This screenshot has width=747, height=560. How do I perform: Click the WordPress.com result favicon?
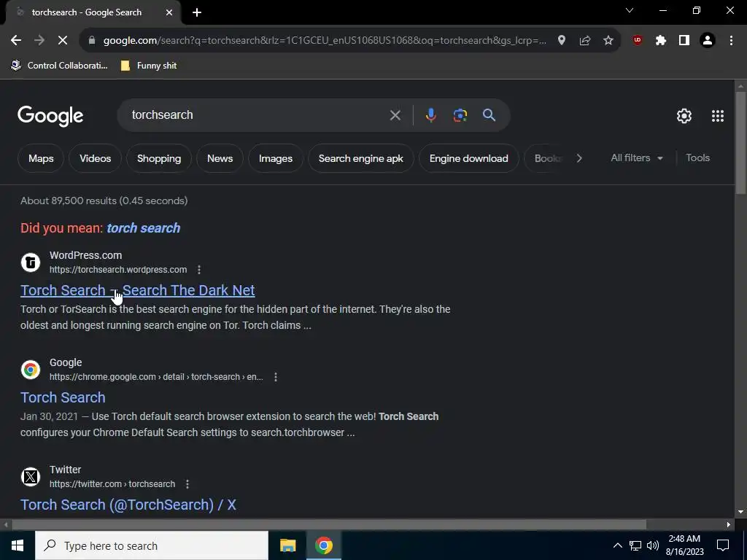31,262
